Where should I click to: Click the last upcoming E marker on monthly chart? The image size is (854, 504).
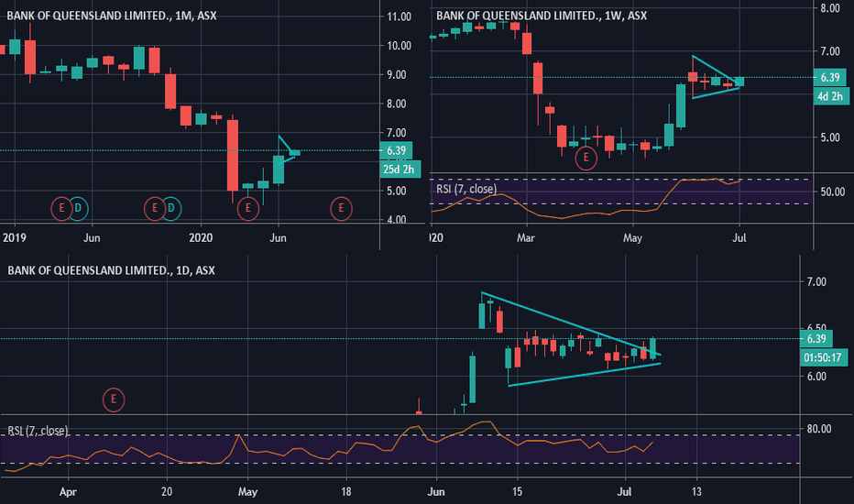[x=341, y=208]
